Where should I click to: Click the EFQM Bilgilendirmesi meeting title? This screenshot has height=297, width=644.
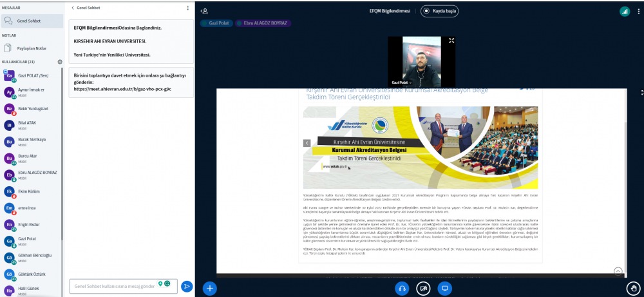point(390,11)
